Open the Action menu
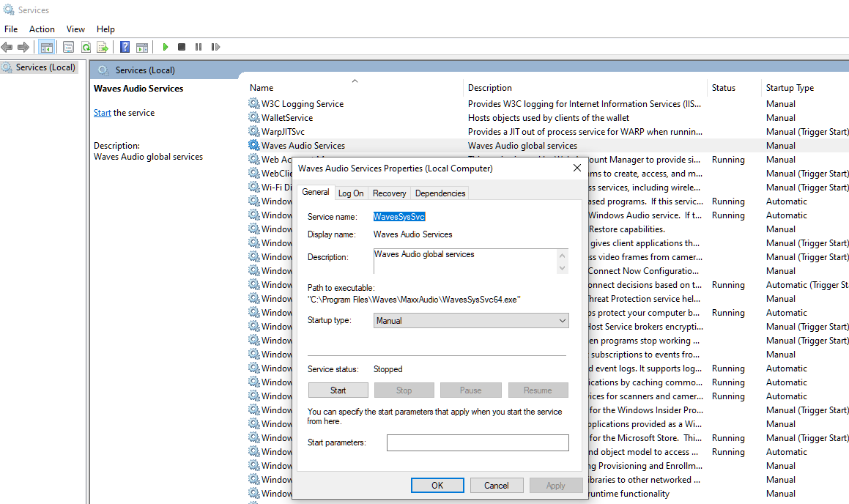The width and height of the screenshot is (849, 504). 42,29
